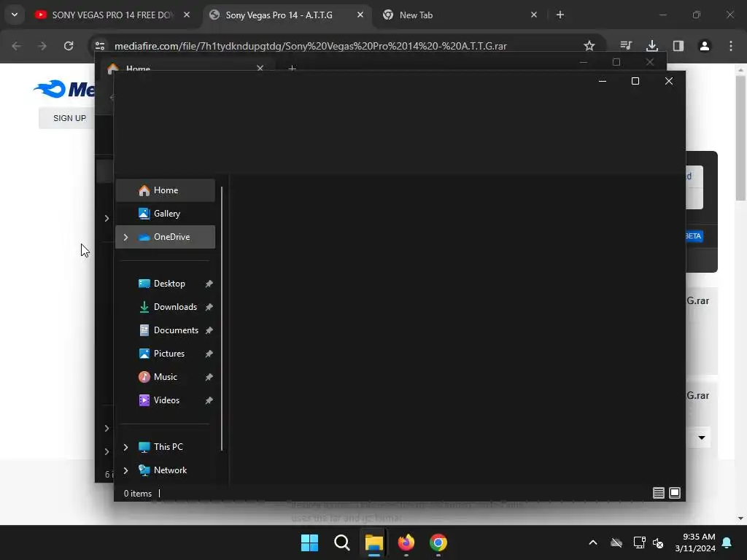This screenshot has width=747, height=560.
Task: Expand the This PC tree node
Action: (125, 447)
